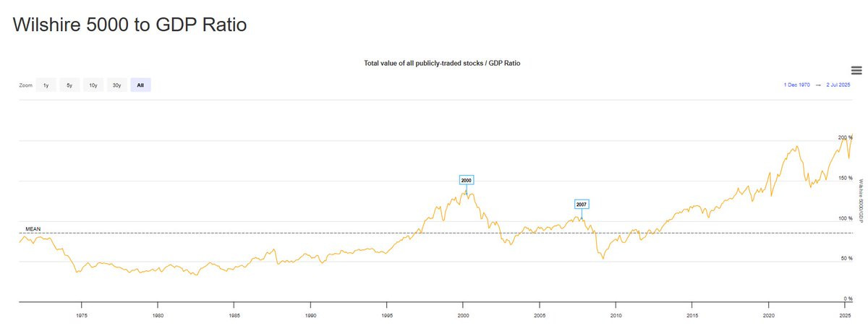Click the 1990 x-axis year label
The height and width of the screenshot is (326, 868).
(310, 316)
